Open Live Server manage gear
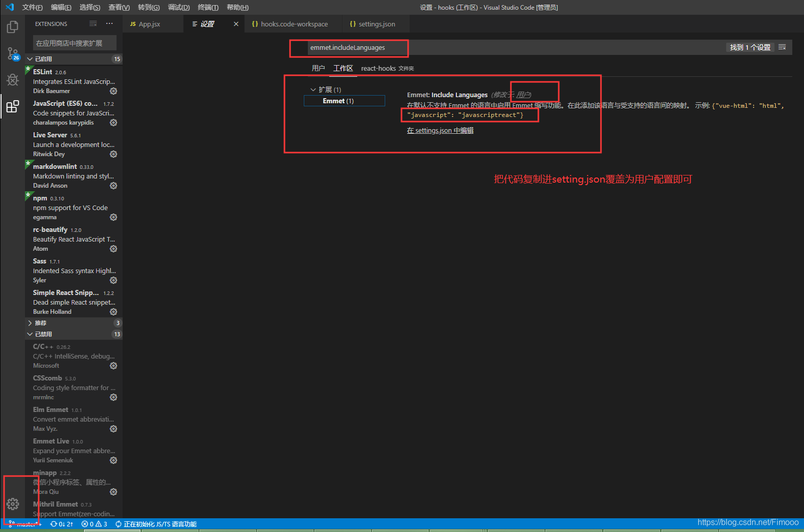Viewport: 804px width, 532px height. click(x=113, y=154)
